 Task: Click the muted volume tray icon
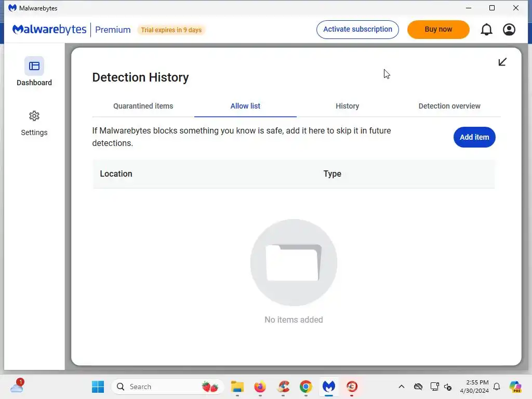point(448,387)
